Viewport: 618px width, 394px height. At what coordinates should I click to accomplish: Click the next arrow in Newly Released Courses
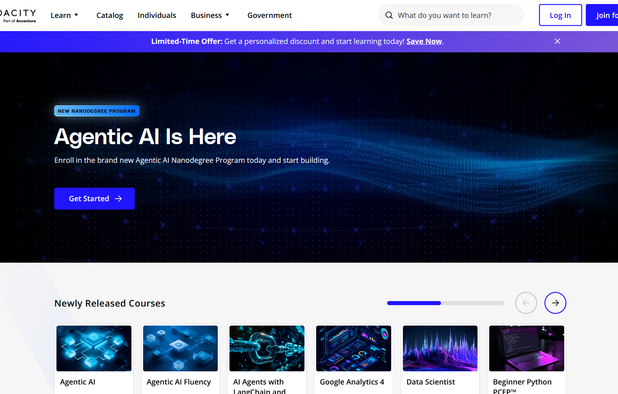555,303
